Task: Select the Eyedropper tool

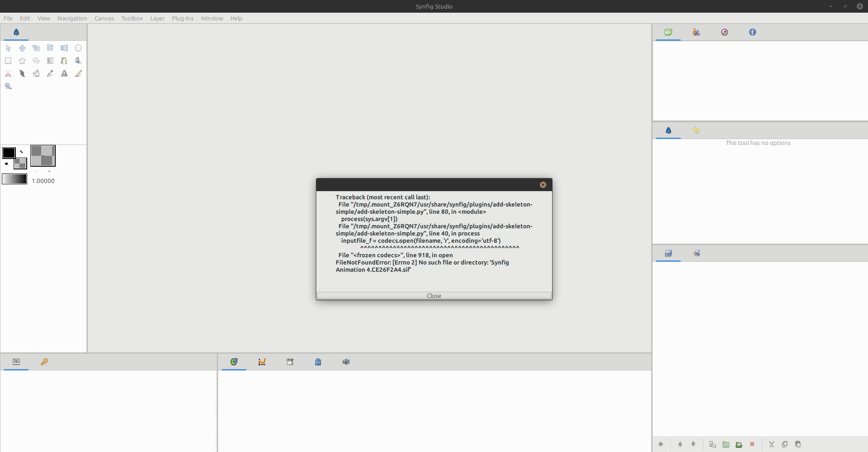Action: pos(50,73)
